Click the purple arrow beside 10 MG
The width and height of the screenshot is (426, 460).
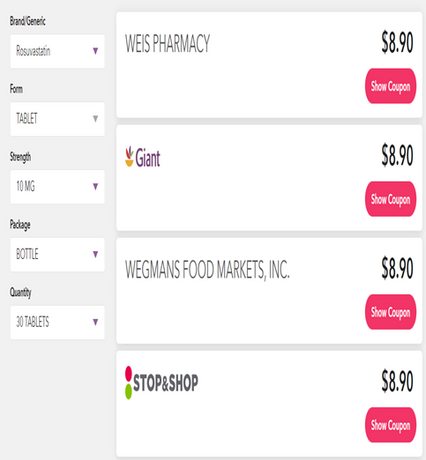95,186
